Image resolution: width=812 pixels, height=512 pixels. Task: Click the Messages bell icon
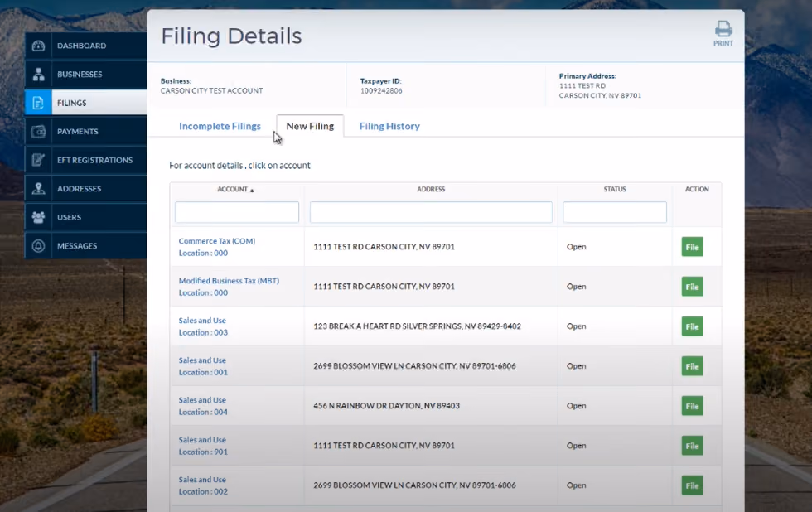click(x=38, y=246)
